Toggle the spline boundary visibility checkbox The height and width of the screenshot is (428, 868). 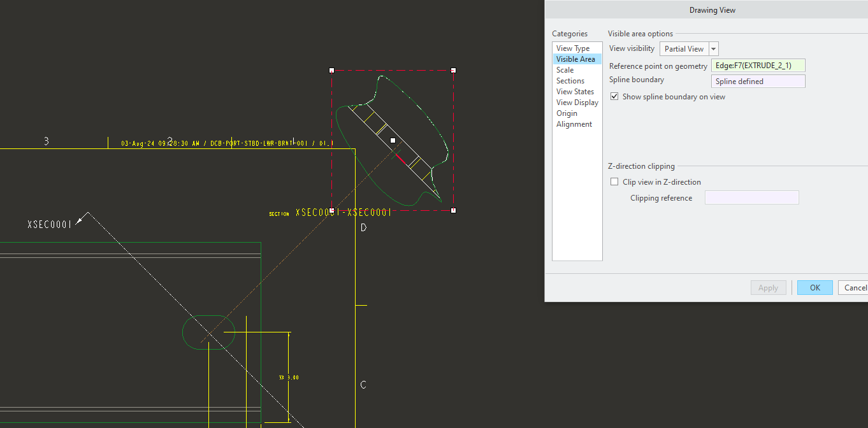point(614,96)
